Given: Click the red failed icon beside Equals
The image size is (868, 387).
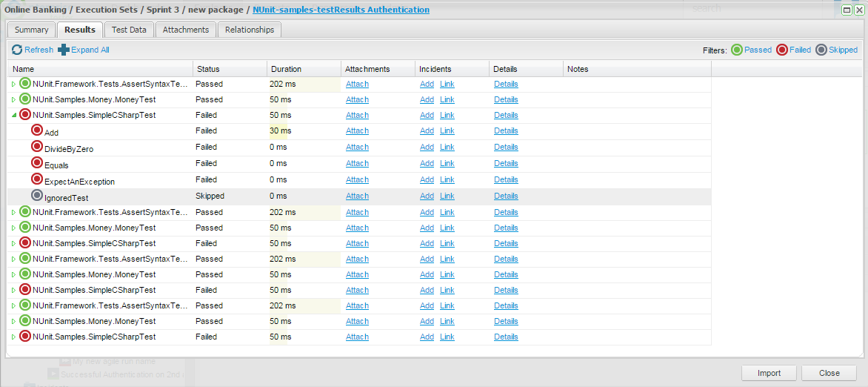Looking at the screenshot, I should [37, 163].
